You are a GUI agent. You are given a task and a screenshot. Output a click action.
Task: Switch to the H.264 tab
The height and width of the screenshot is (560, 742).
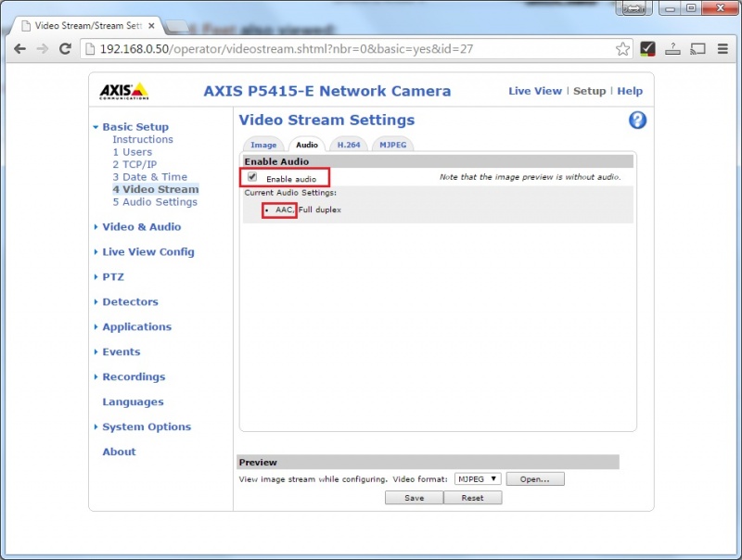[349, 145]
